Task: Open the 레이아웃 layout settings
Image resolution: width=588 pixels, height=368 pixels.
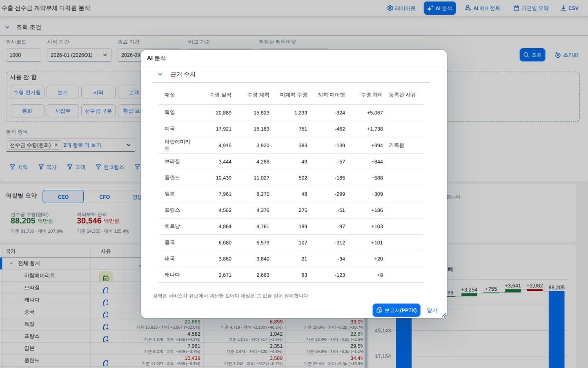Action: (x=401, y=8)
